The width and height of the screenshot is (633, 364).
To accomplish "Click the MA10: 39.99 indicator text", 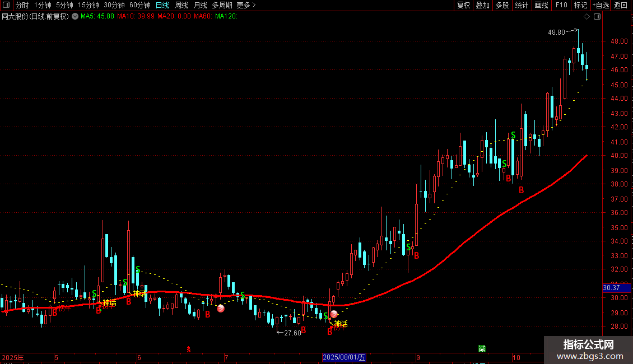I will click(136, 17).
